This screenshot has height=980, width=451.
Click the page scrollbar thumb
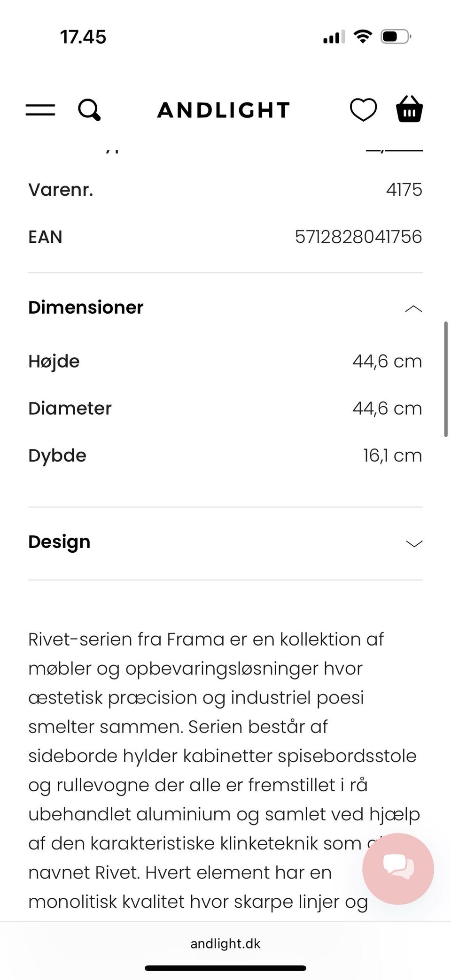(445, 378)
